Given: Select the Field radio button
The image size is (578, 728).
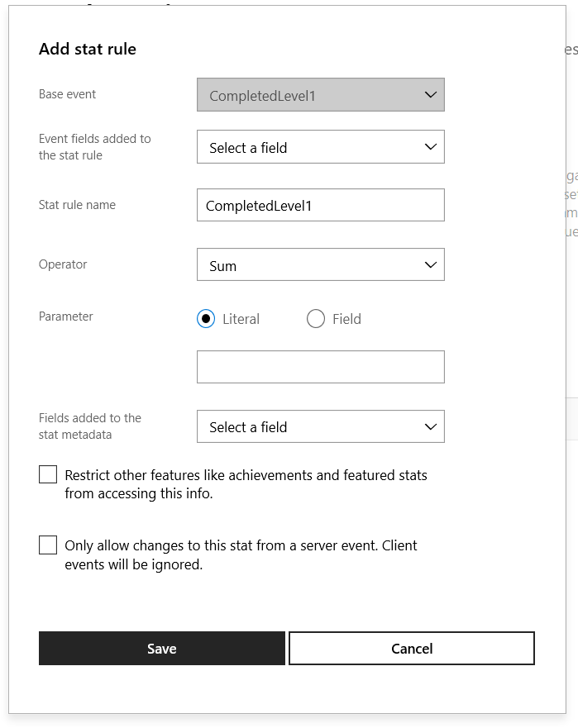Looking at the screenshot, I should (315, 318).
